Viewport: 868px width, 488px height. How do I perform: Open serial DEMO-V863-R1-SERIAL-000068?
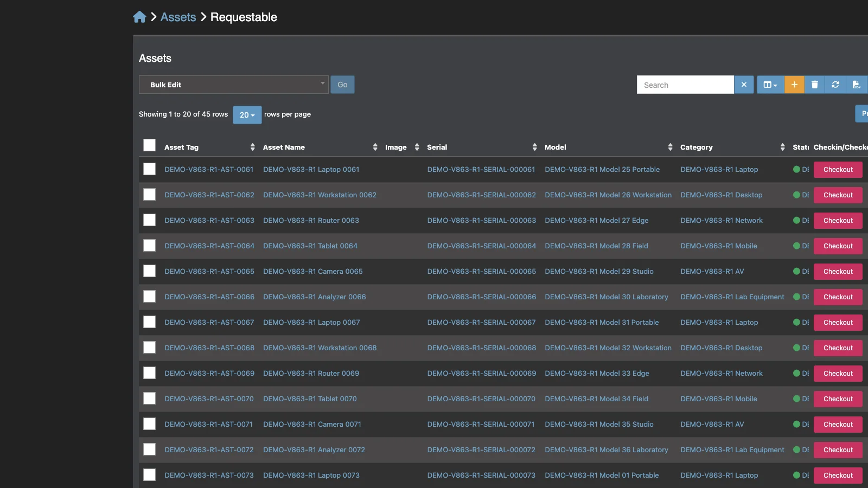click(482, 348)
